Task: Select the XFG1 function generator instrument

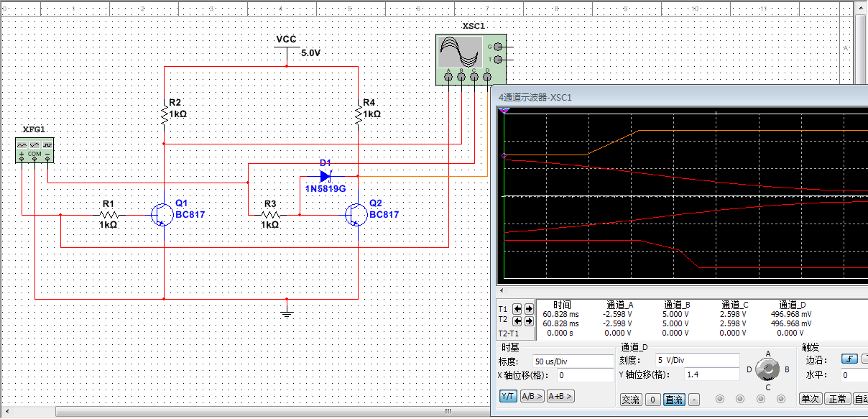Action: (35, 149)
